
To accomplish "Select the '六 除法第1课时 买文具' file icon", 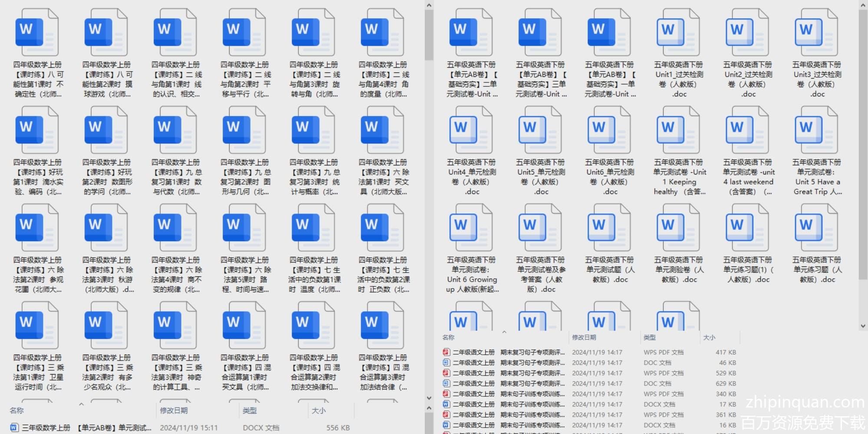I will (383, 130).
